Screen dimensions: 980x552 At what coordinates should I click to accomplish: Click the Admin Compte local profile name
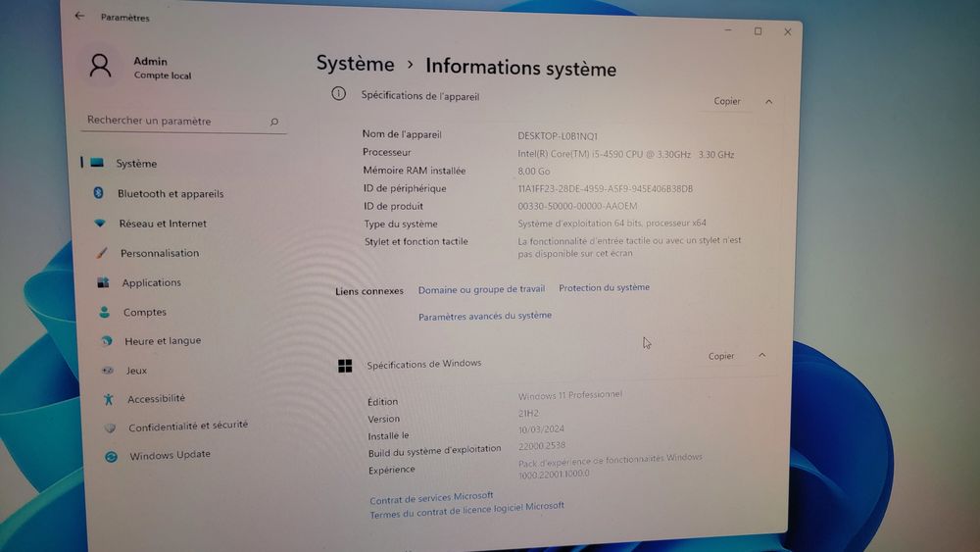pyautogui.click(x=162, y=68)
